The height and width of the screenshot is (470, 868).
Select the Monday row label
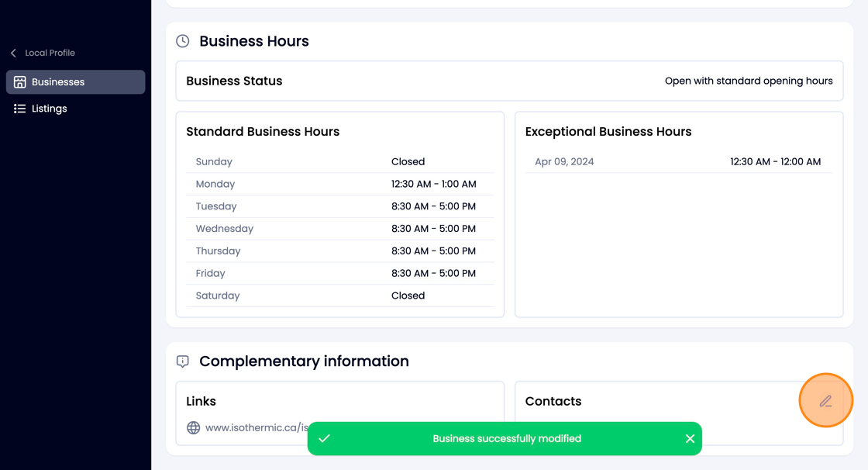pos(215,184)
